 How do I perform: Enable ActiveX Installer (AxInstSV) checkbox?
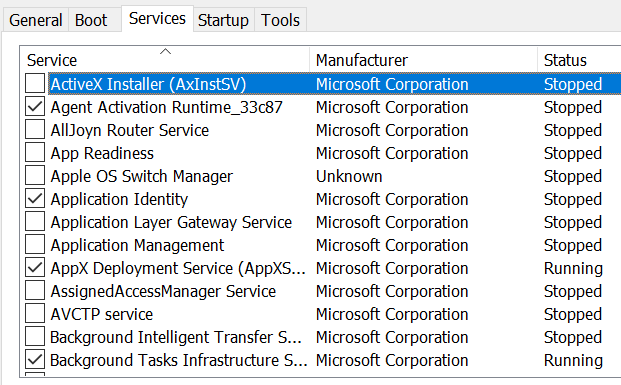pyautogui.click(x=35, y=84)
